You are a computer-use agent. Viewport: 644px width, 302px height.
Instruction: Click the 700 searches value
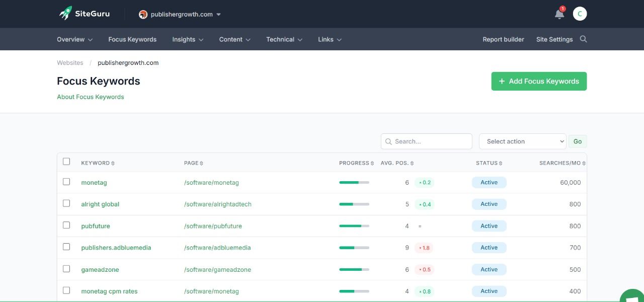(575, 248)
